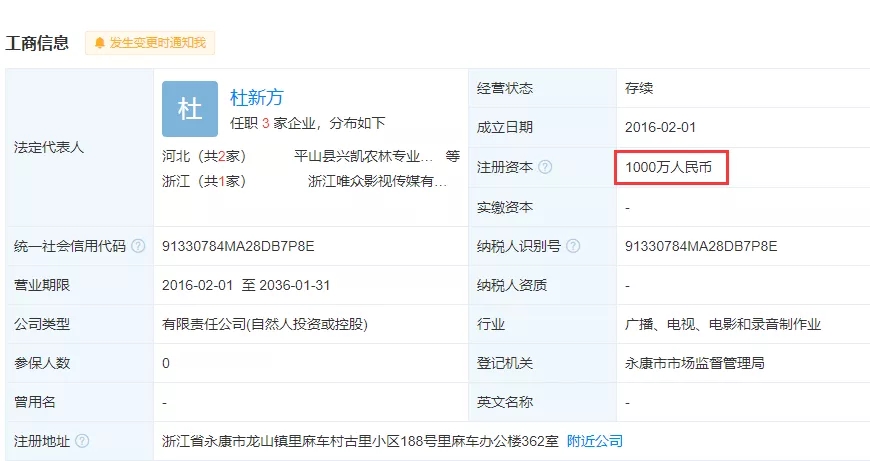
Task: Click the help icon next to 注册资本
Action: [x=545, y=167]
